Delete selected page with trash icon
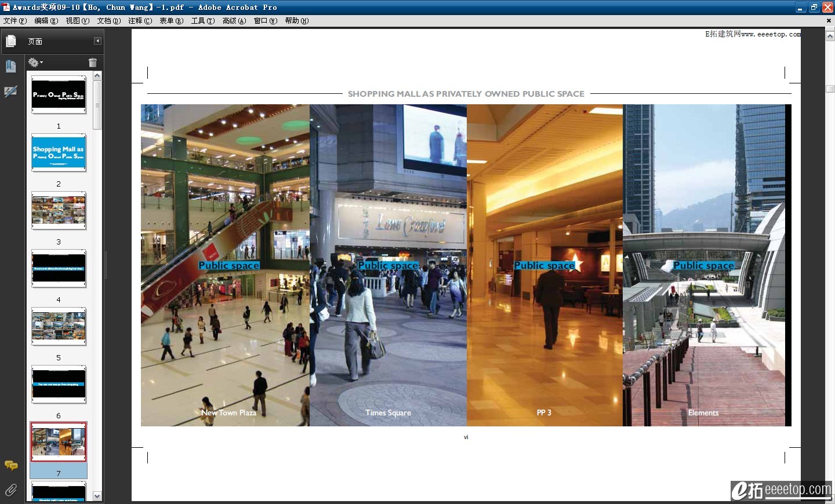Screen dimensions: 835x504 [x=93, y=63]
